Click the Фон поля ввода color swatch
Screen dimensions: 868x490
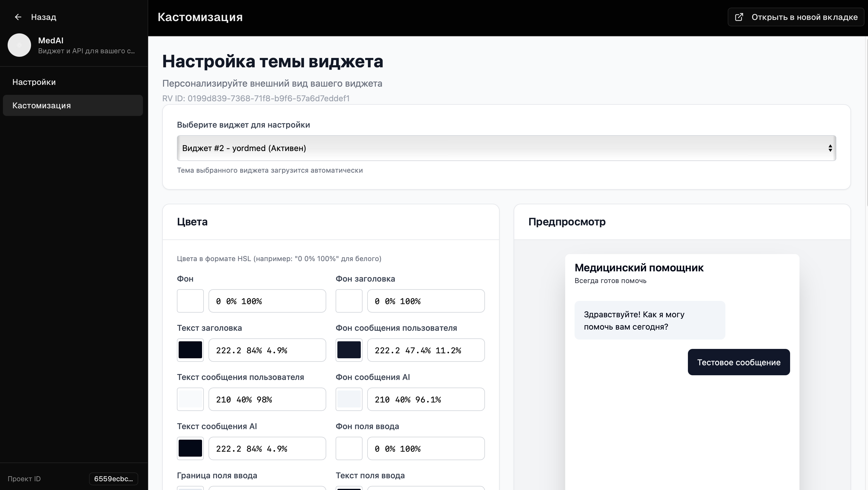[x=348, y=448]
